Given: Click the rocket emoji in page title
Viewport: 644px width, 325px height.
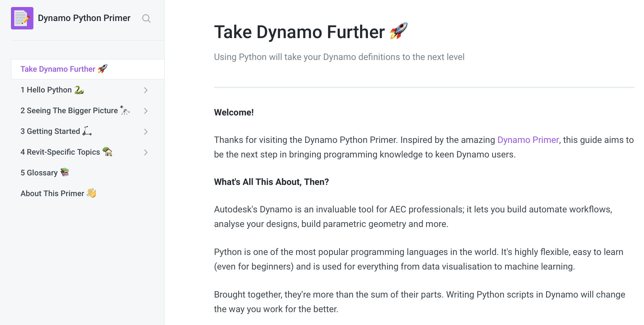Looking at the screenshot, I should pos(398,31).
